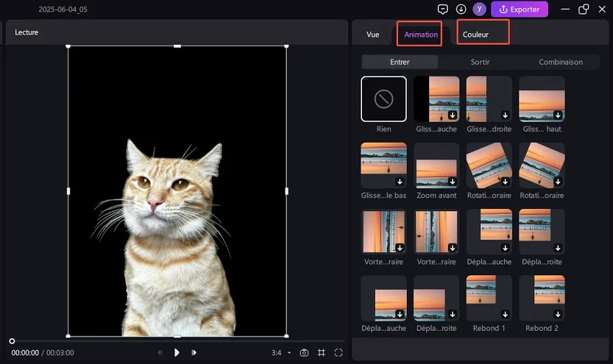Apply the Zoom avant animation
Screen dimensions: 613x364
click(436, 165)
